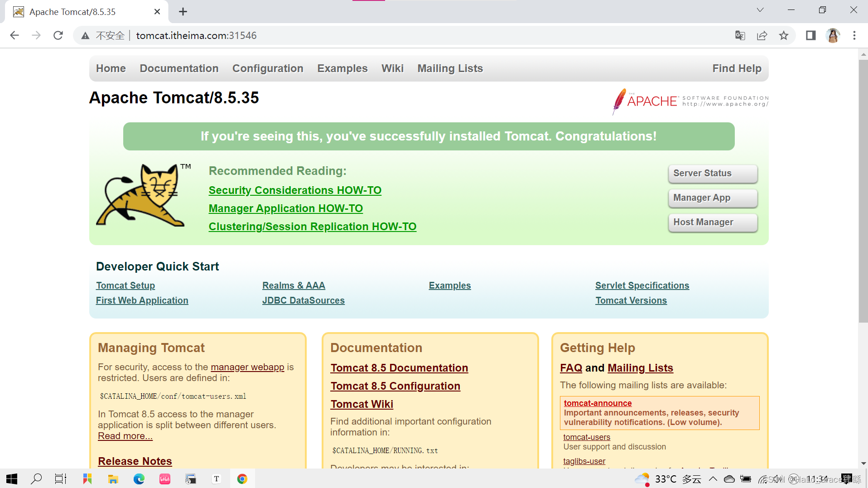Click the page vertical scrollbar thumb
The width and height of the screenshot is (868, 488).
863,190
